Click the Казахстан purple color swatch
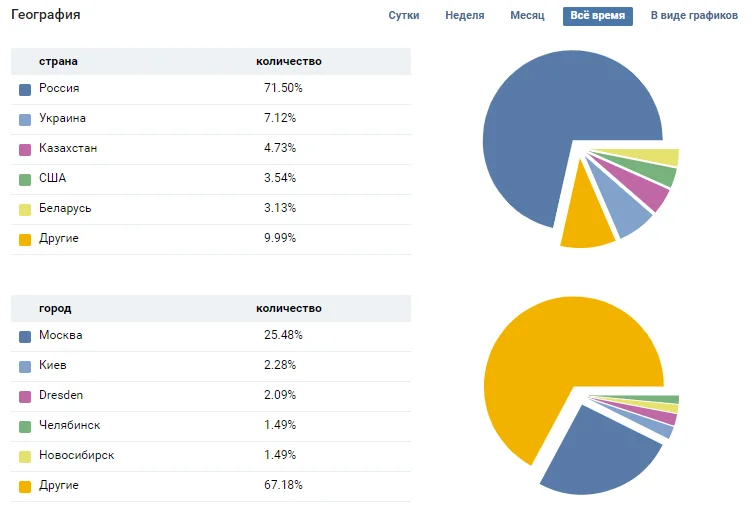 (x=25, y=150)
